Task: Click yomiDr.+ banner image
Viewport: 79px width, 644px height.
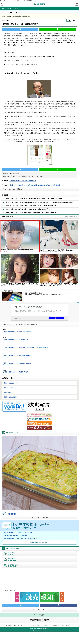Action: pos(14,406)
